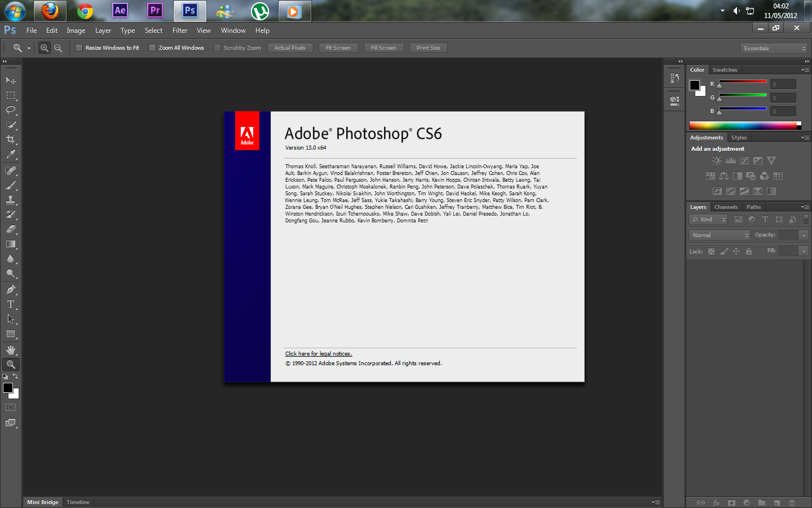Open the Fill dropdown arrow
This screenshot has height=508, width=812.
point(804,251)
